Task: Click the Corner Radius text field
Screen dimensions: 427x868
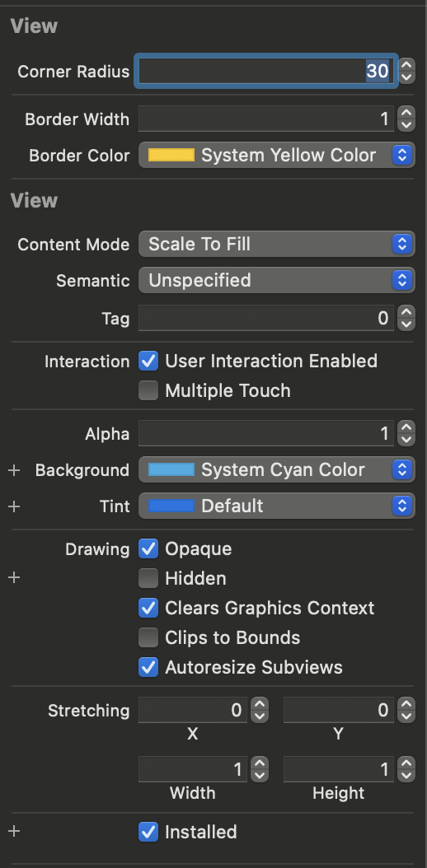Action: point(265,71)
